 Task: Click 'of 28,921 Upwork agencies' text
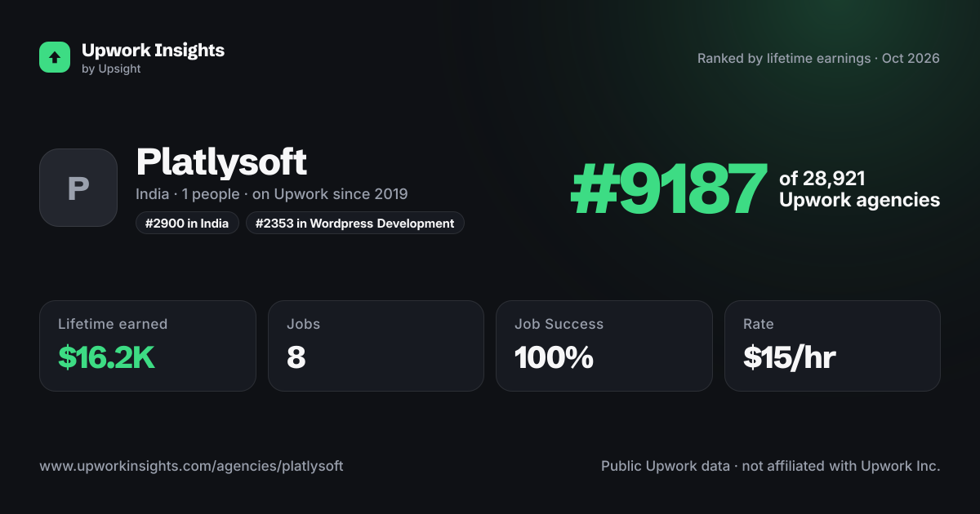[x=859, y=189]
